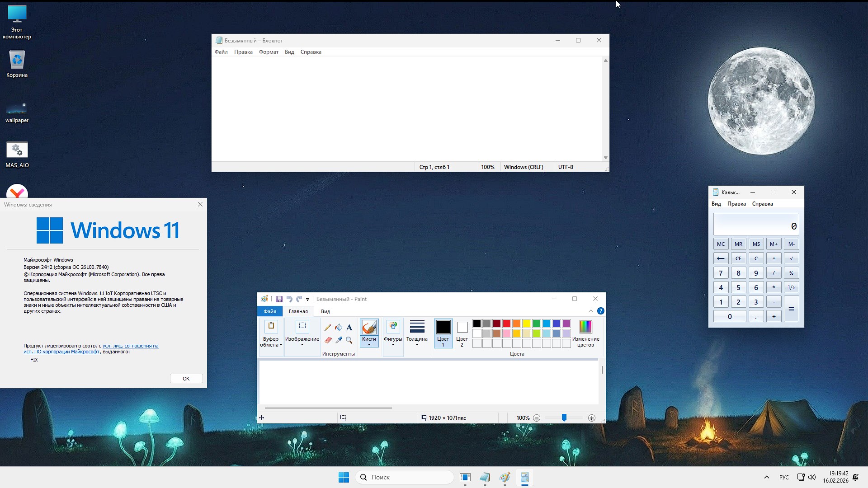Switch to Paint's Вид tab
Image resolution: width=868 pixels, height=488 pixels.
(x=325, y=311)
